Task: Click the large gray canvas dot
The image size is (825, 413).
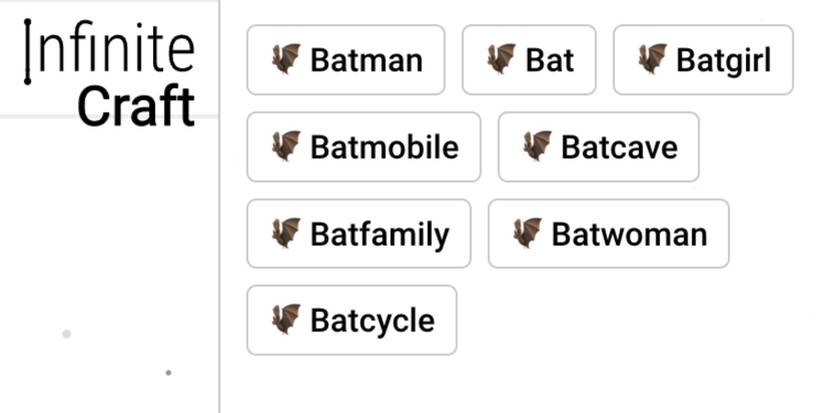Action: (x=67, y=334)
